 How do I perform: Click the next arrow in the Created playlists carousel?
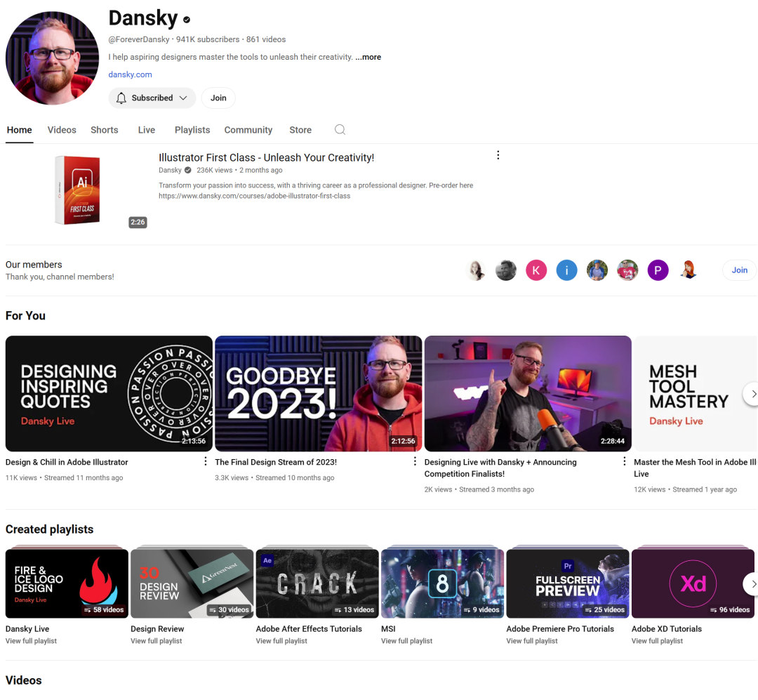point(751,584)
